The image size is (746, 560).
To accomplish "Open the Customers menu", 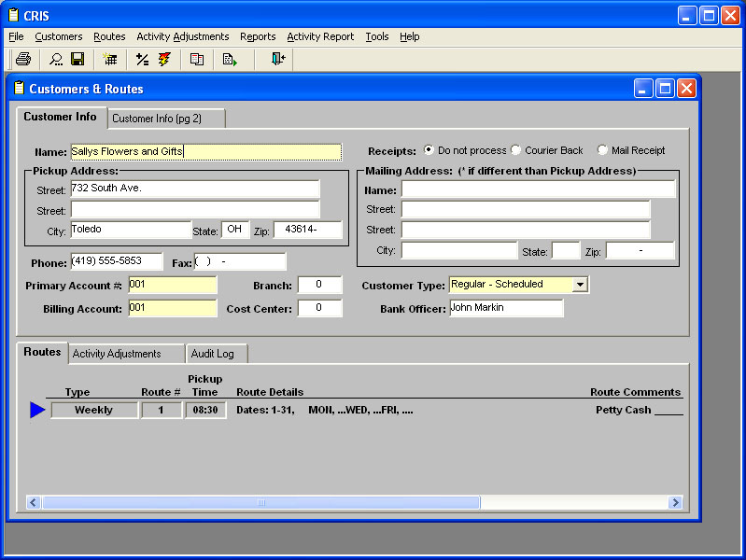I will coord(59,36).
